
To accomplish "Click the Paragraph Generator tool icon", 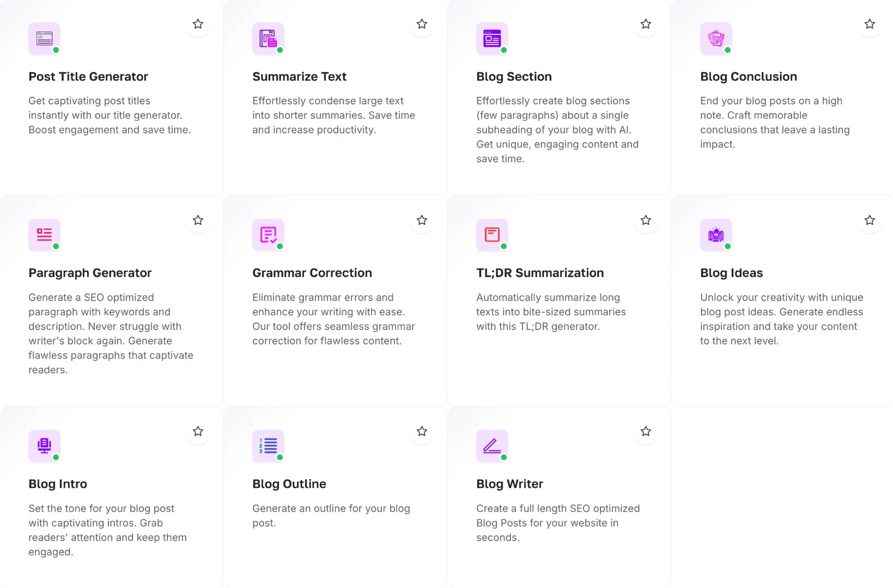I will click(x=44, y=235).
